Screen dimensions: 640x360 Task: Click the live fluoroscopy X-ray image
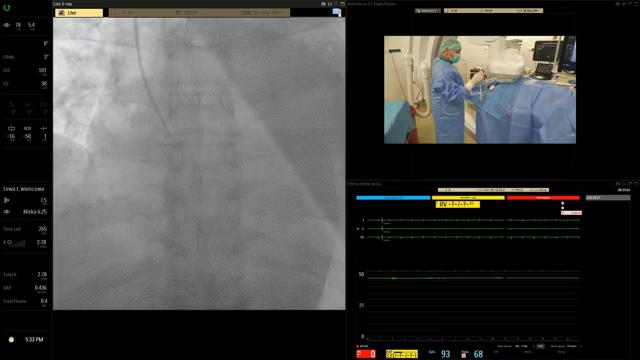[199, 164]
